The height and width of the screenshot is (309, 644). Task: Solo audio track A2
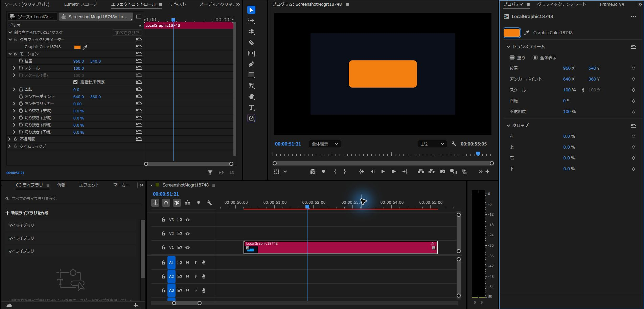click(195, 277)
